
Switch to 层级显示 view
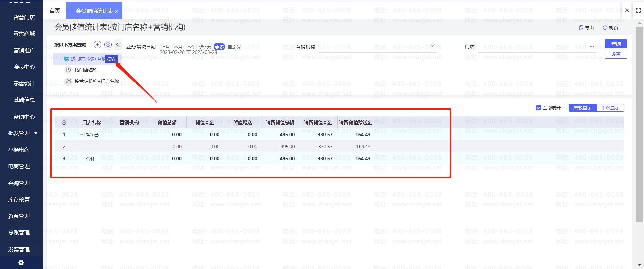tap(583, 108)
